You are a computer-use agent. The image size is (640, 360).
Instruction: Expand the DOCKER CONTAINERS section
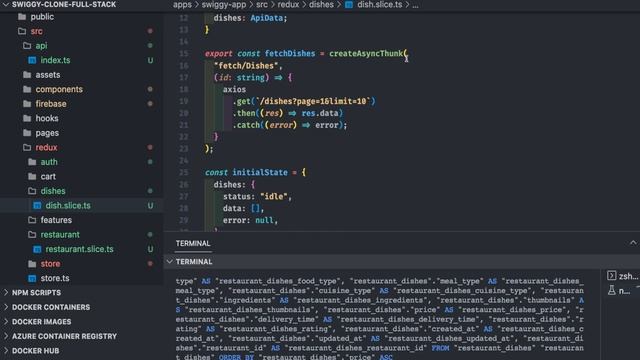[51, 307]
